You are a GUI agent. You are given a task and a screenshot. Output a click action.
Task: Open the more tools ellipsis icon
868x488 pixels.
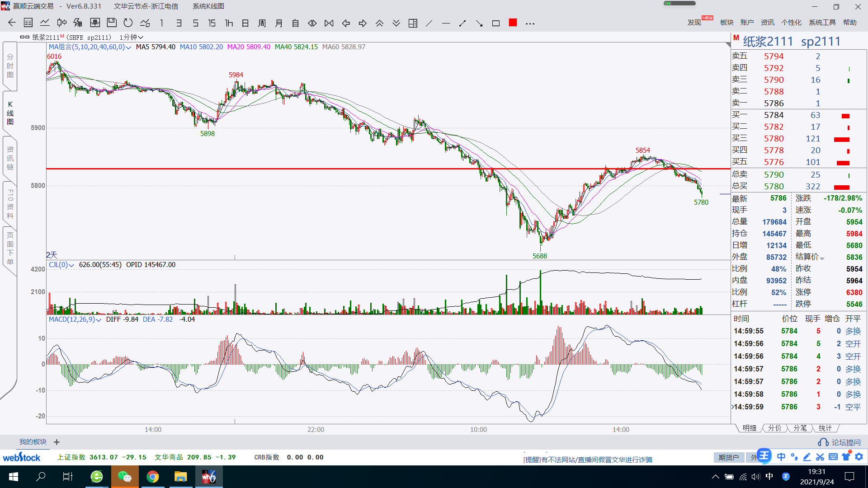tap(530, 23)
